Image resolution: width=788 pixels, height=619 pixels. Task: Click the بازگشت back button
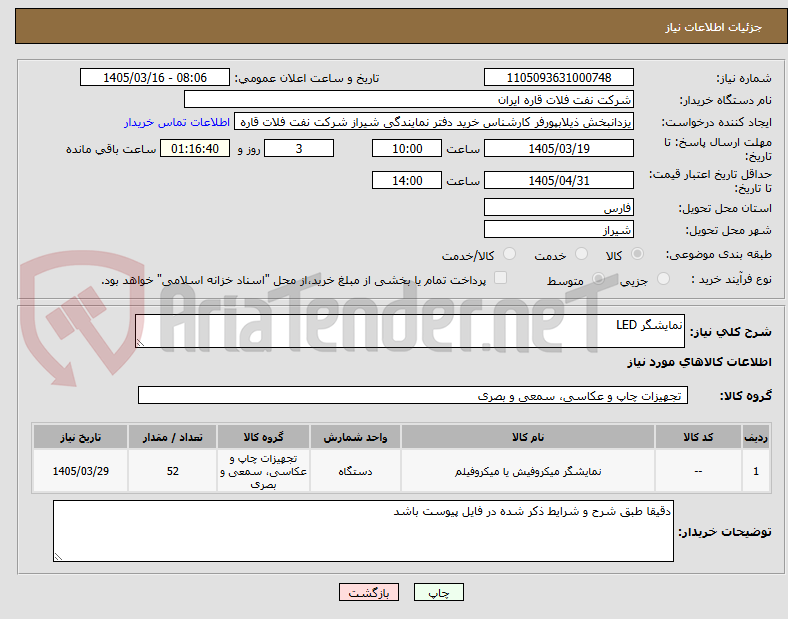(x=369, y=593)
